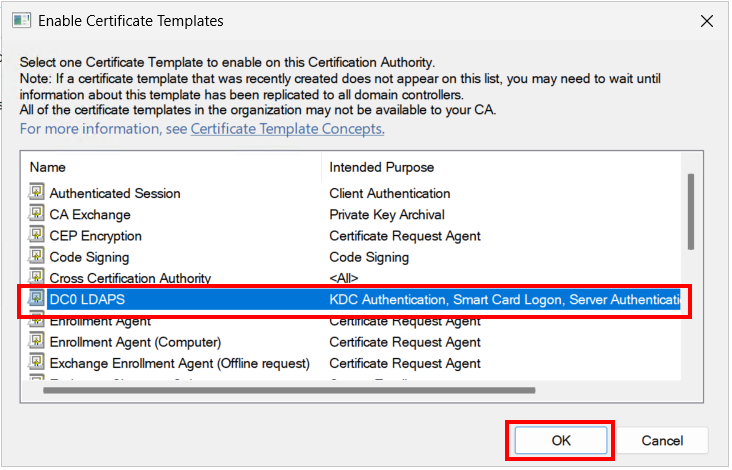Close the Enable Certificate Templates dialog
This screenshot has height=470, width=732.
point(707,21)
